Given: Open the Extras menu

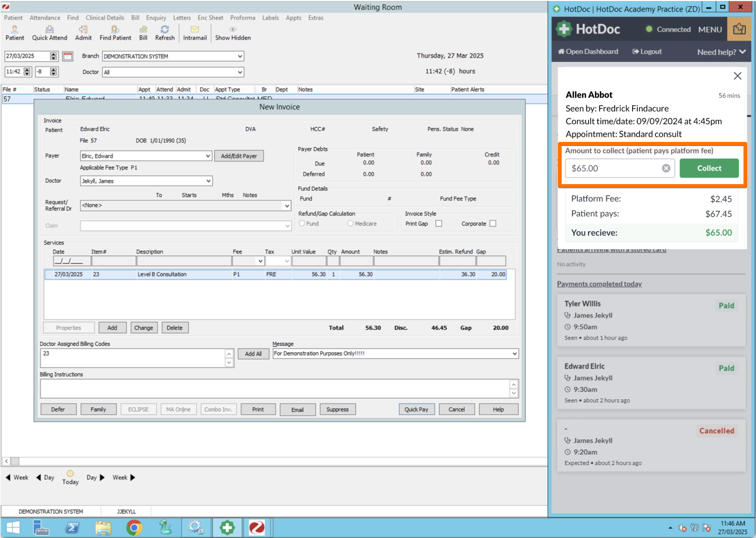Looking at the screenshot, I should tap(316, 18).
